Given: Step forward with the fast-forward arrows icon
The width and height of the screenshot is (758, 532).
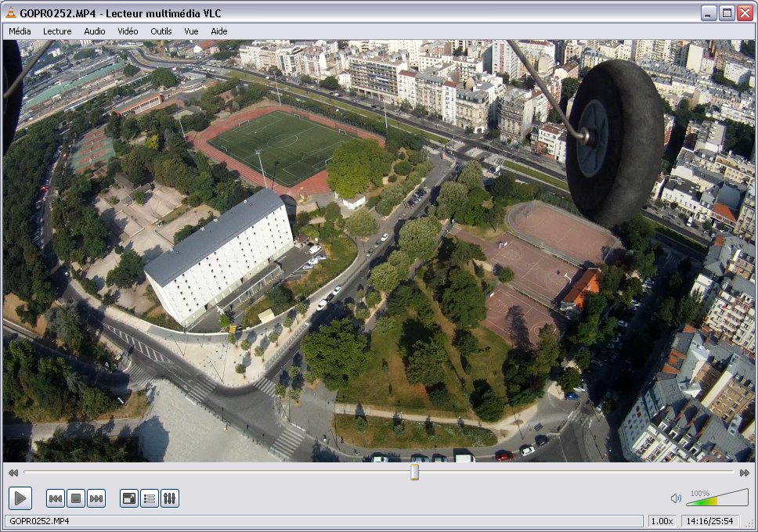Looking at the screenshot, I should [x=745, y=473].
